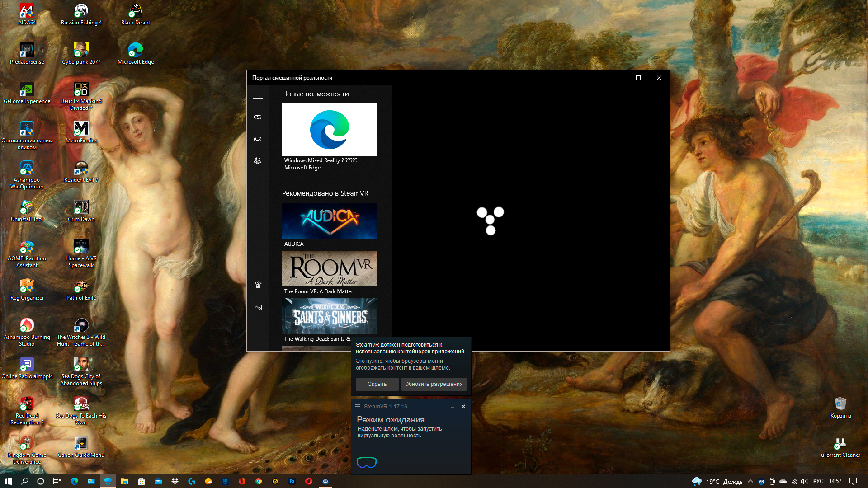Open the AUDICA game tile

tap(330, 225)
